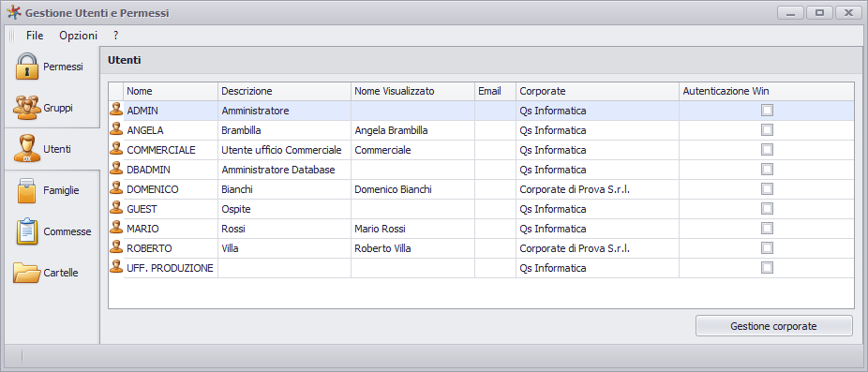Viewport: 868px width, 372px height.
Task: Toggle Autenticazione Win checkbox for DOMENICO
Action: 767,189
